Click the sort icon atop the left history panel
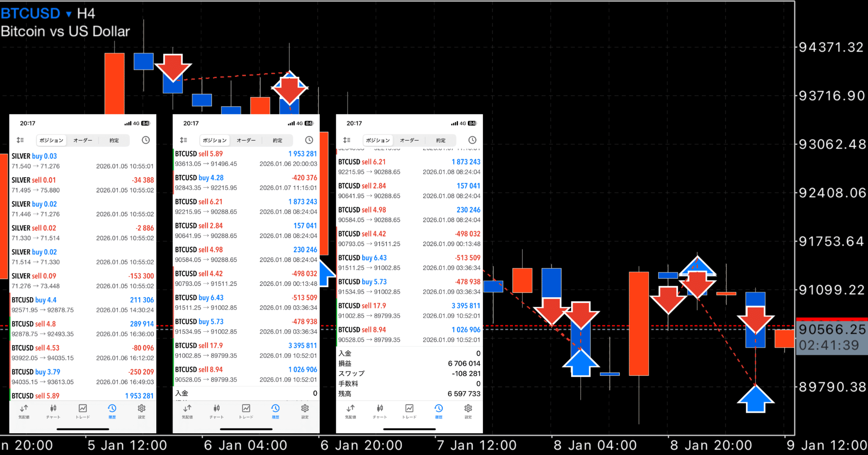The image size is (868, 455). pyautogui.click(x=20, y=140)
